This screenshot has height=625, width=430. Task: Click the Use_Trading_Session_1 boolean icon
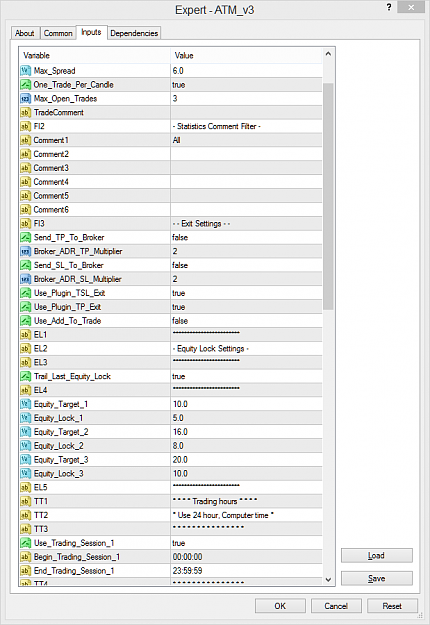click(x=26, y=543)
